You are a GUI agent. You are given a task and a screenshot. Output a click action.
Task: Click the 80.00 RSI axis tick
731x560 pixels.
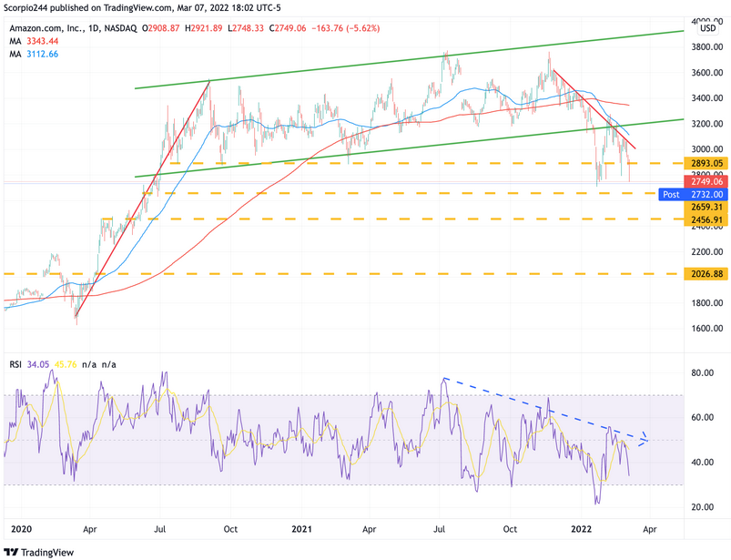click(x=703, y=373)
